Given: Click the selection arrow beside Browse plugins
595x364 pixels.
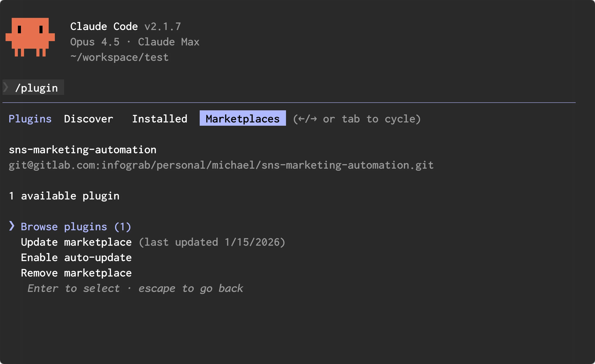Looking at the screenshot, I should tap(12, 226).
